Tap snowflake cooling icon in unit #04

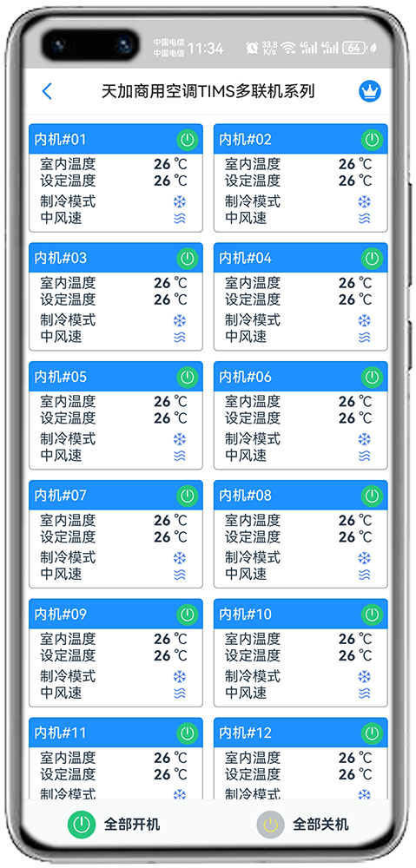click(x=364, y=320)
